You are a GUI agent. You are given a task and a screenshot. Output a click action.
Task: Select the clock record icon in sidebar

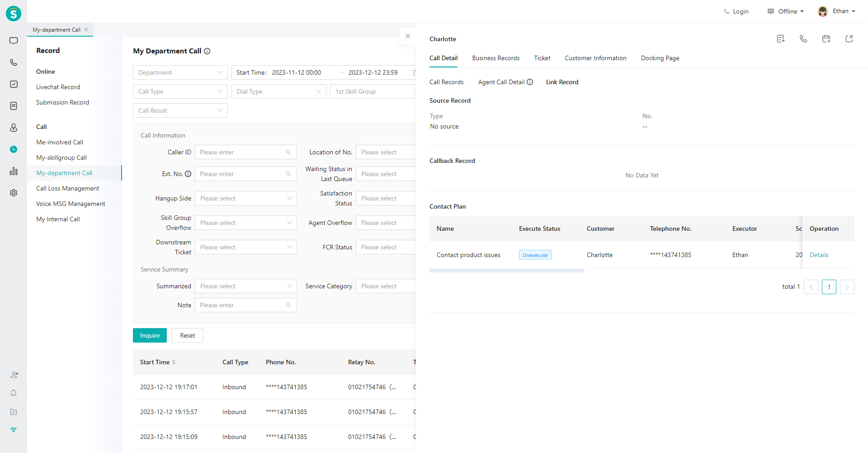(x=14, y=149)
